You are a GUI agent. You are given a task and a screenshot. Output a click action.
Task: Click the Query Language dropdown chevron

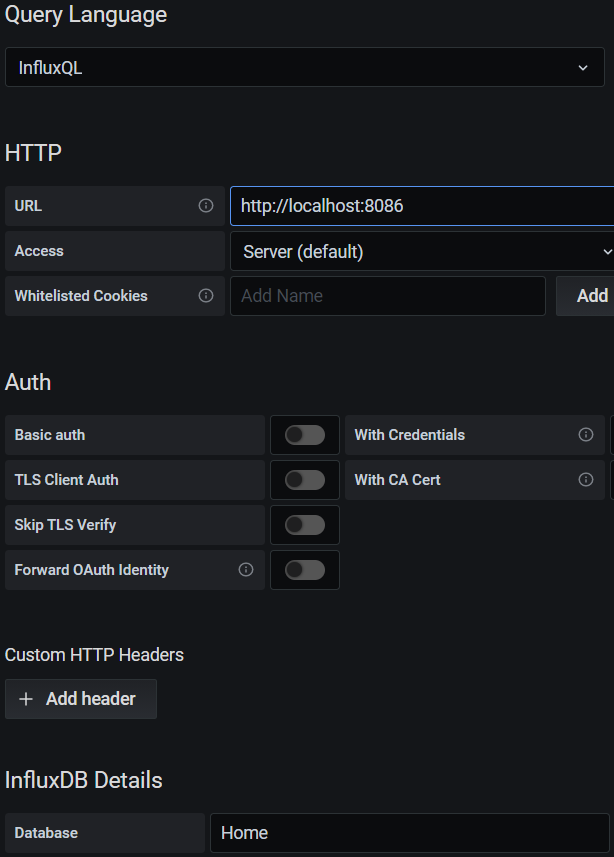[583, 68]
